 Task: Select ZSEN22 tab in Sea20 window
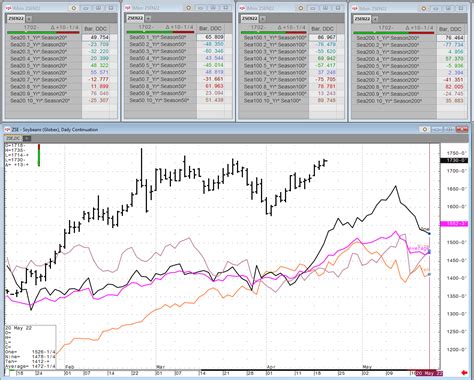click(x=16, y=19)
